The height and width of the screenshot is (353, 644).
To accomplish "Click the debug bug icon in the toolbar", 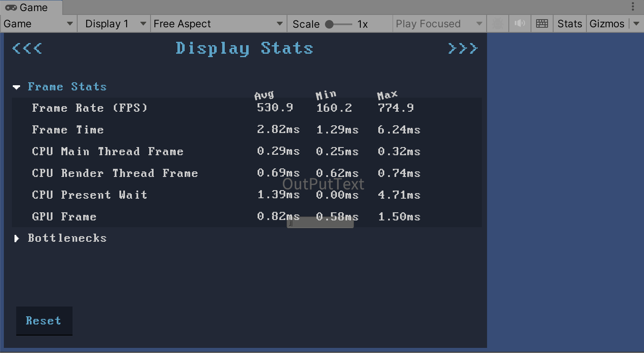I will click(x=497, y=23).
